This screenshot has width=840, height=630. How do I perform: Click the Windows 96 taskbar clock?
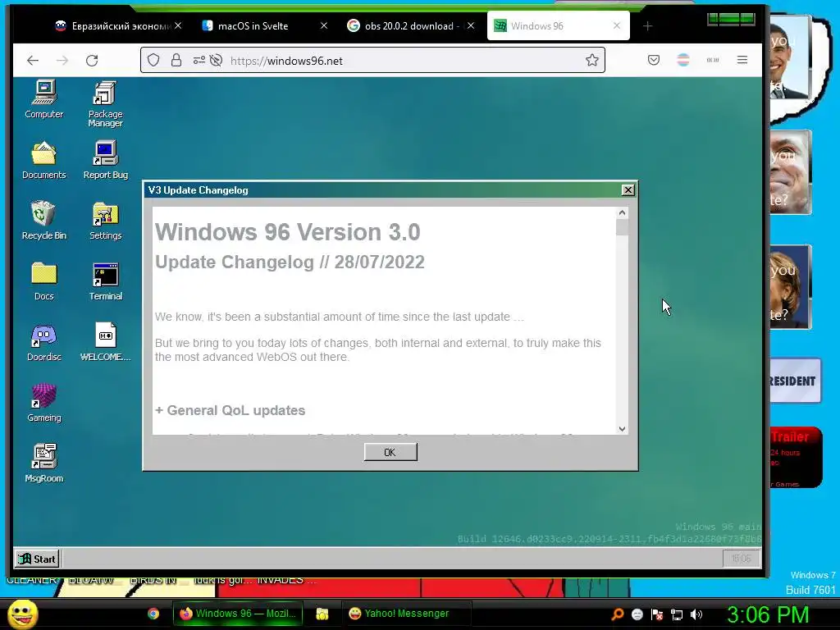[741, 559]
